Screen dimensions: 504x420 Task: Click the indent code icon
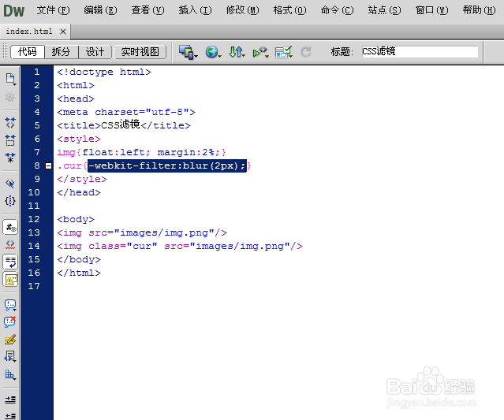coord(10,400)
